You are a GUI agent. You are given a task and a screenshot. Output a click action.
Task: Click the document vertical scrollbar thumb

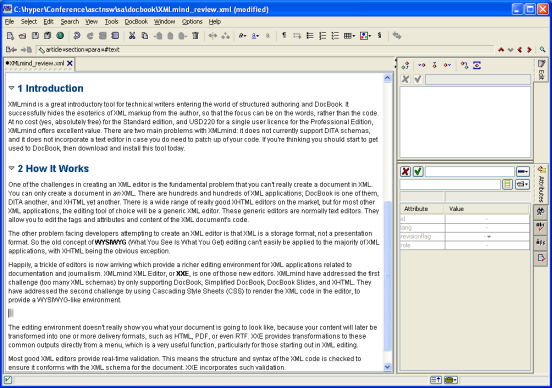[388, 275]
